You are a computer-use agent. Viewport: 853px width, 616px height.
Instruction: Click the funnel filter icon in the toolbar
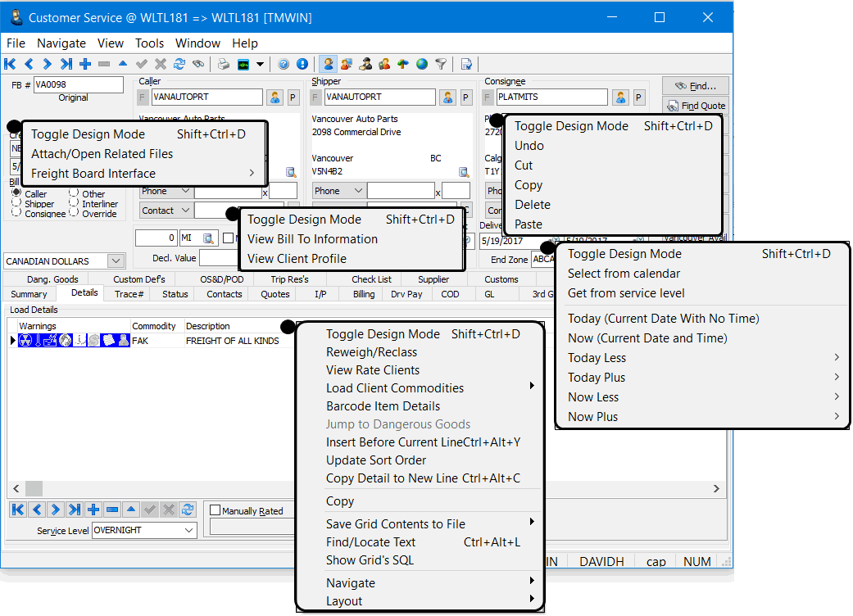point(441,64)
